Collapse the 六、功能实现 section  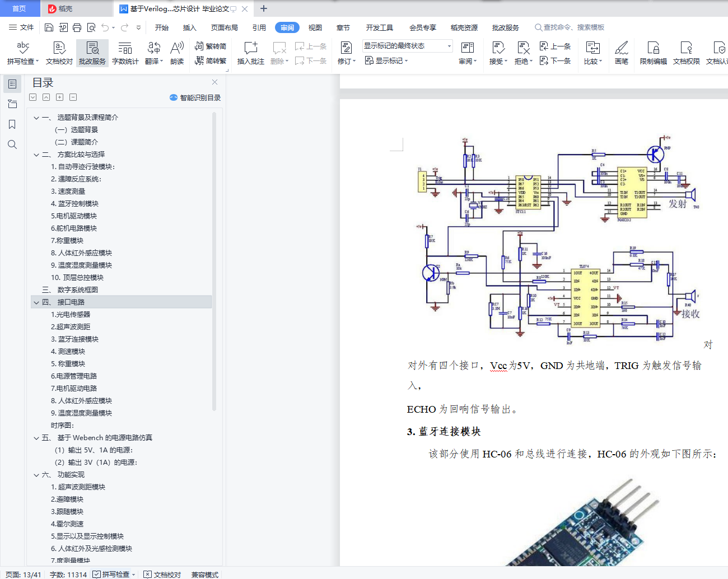(x=36, y=475)
